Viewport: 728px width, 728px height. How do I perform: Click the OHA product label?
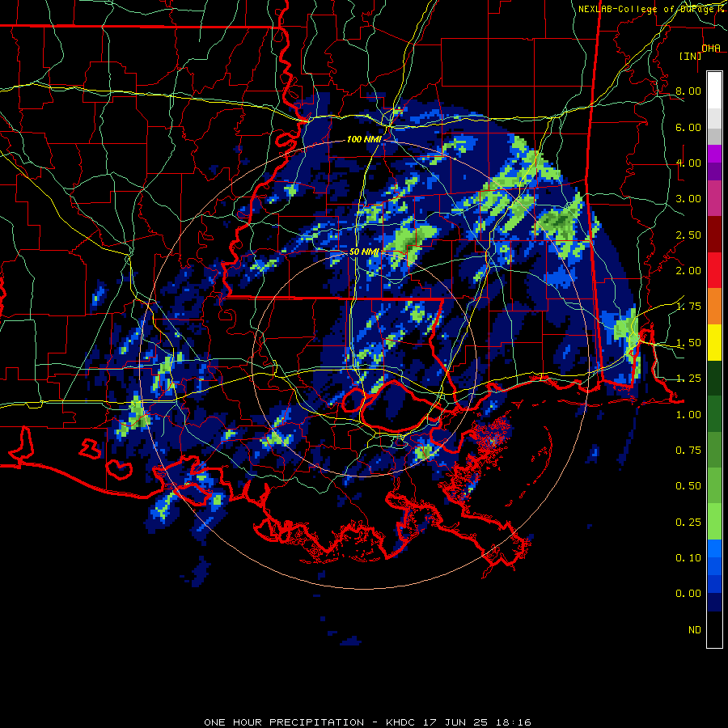pyautogui.click(x=711, y=48)
